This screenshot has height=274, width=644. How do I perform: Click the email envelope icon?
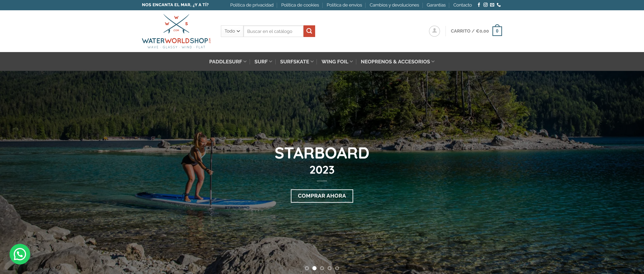492,5
